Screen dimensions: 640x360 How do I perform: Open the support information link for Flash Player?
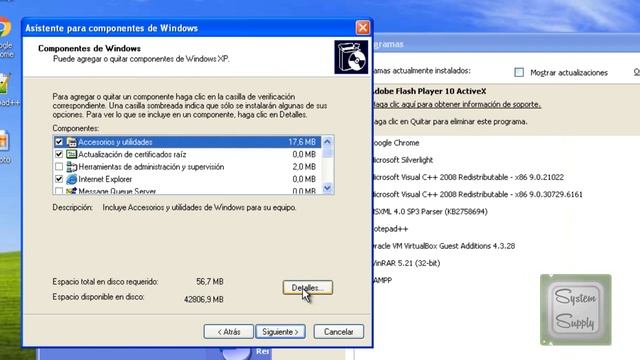click(x=457, y=104)
